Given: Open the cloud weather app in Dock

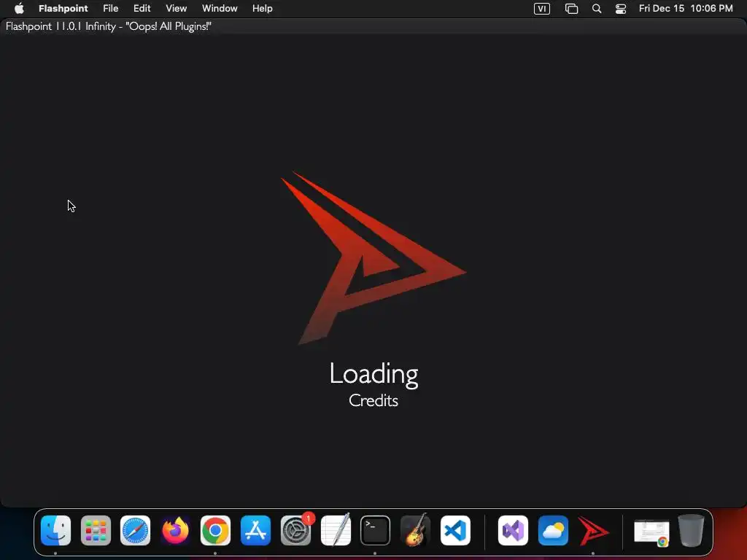Looking at the screenshot, I should pos(553,531).
